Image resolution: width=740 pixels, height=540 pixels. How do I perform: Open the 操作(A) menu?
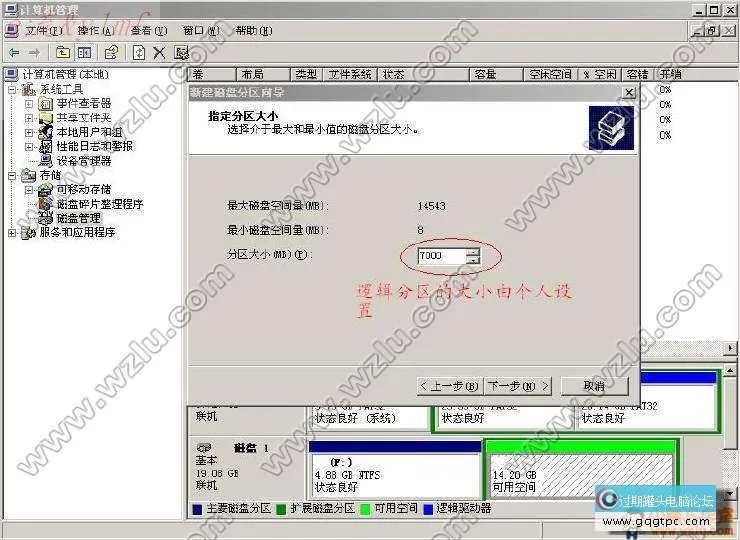pos(96,31)
